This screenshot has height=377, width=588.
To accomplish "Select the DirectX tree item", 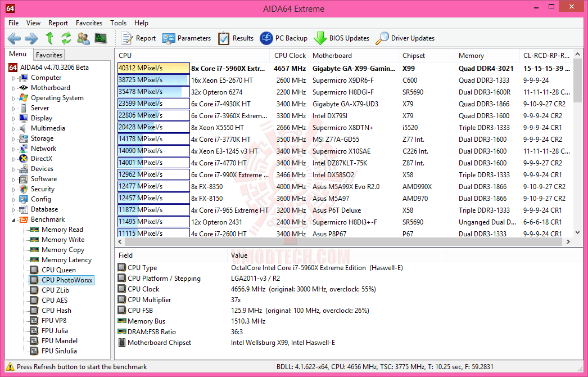I will [42, 159].
